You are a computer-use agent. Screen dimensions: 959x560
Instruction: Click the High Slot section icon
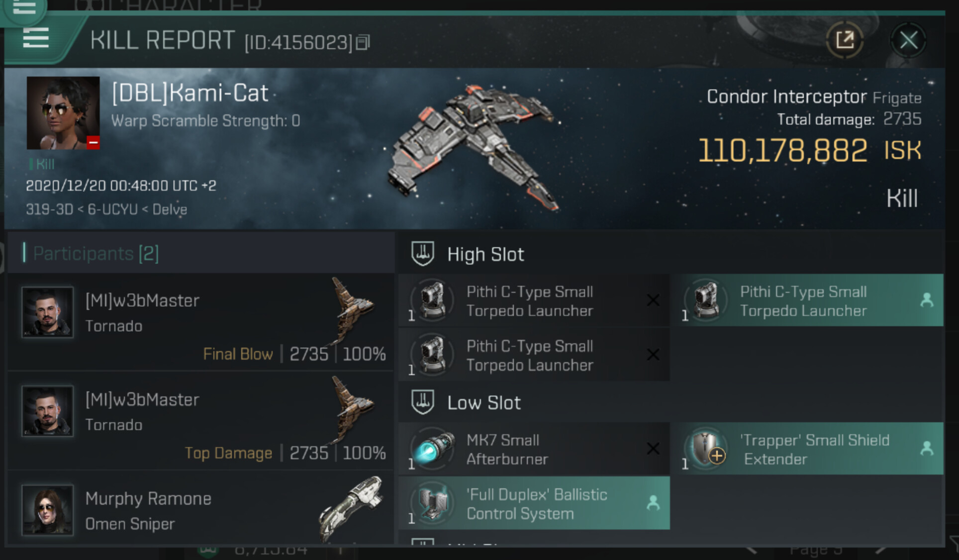[x=423, y=254]
